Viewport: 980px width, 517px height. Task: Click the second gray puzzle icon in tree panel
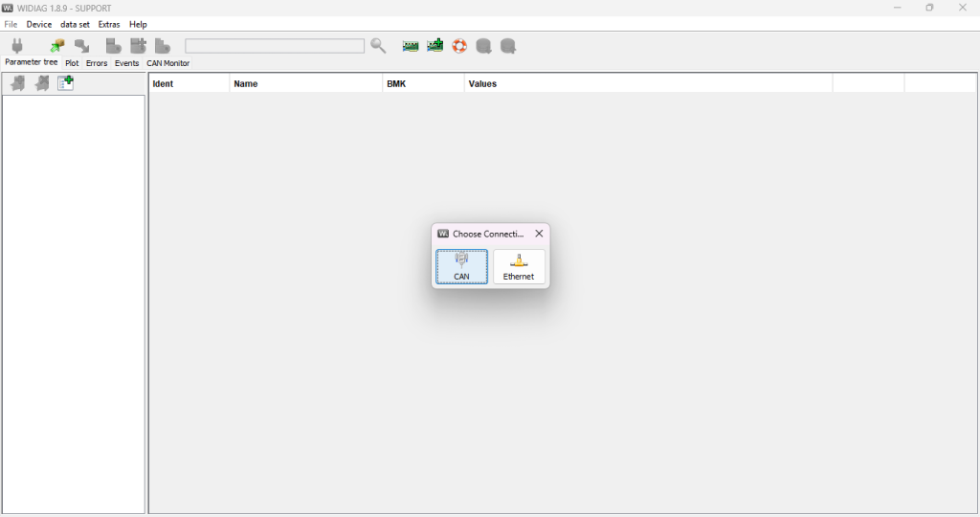pos(42,83)
